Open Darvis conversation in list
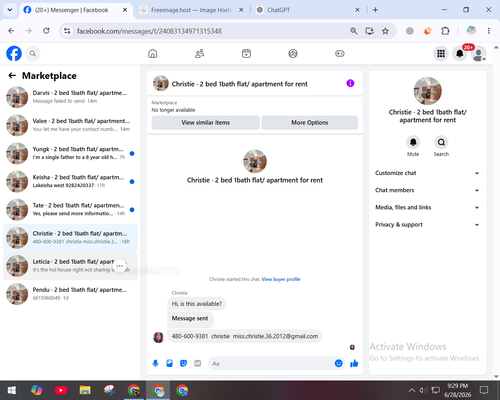 [70, 97]
